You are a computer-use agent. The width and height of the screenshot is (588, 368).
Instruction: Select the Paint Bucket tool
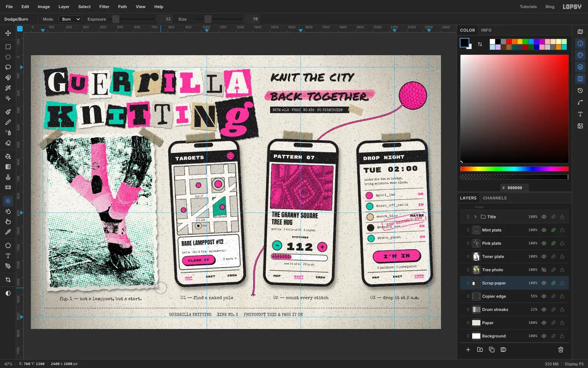pos(8,156)
